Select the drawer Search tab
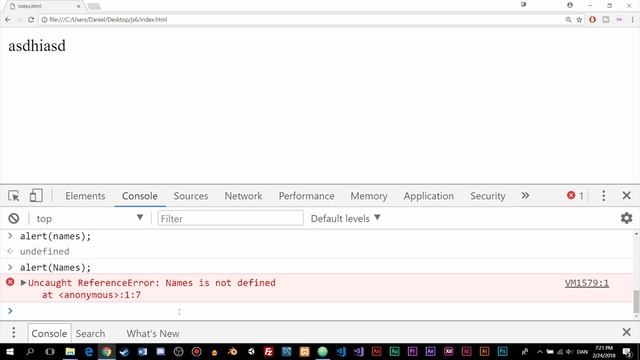This screenshot has height=360, width=640. (90, 333)
